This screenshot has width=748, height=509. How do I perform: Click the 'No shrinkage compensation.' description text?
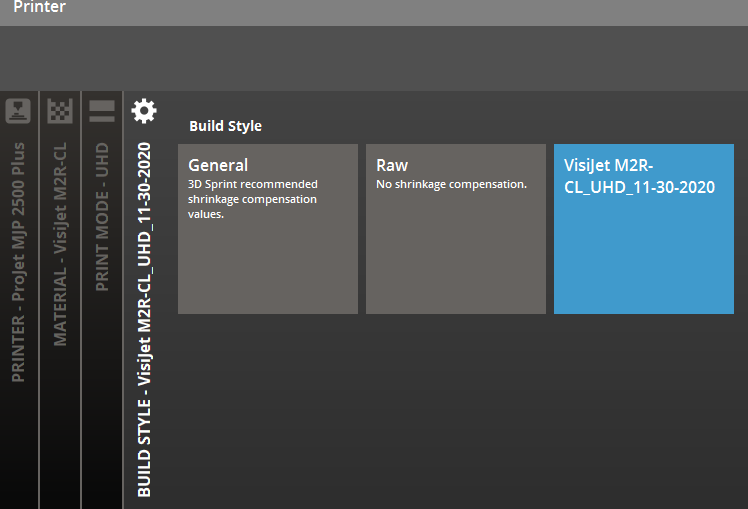click(x=451, y=184)
